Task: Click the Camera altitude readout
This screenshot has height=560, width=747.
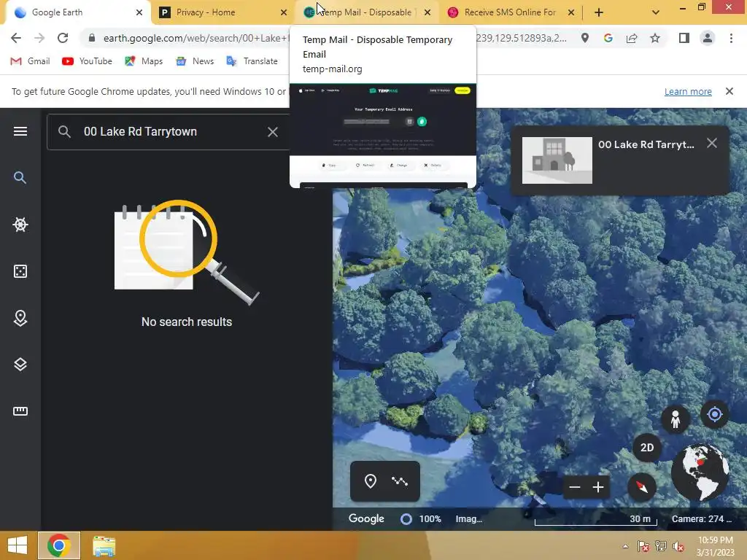Action: coord(701,519)
